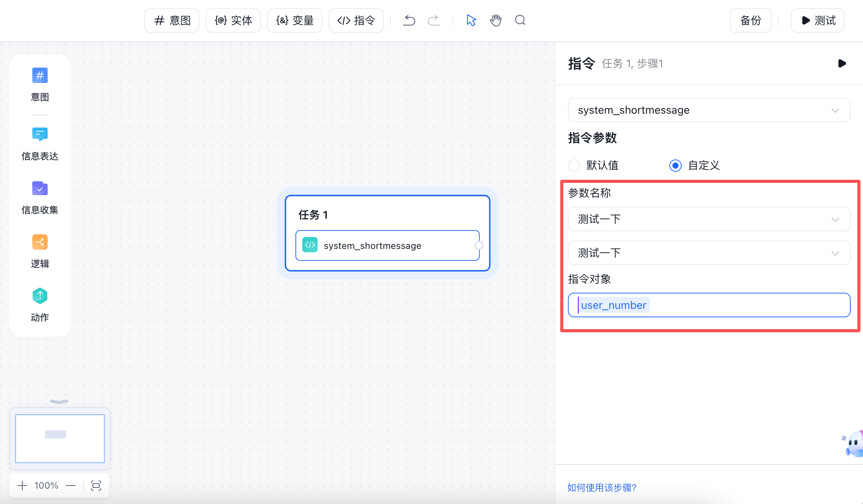Open the 实体 toolbar item
This screenshot has width=863, height=504.
(x=233, y=20)
